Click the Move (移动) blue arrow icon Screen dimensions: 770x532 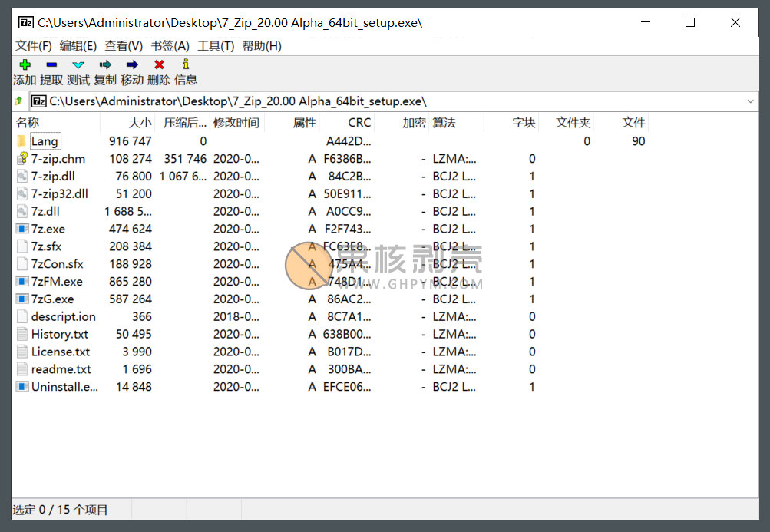132,64
